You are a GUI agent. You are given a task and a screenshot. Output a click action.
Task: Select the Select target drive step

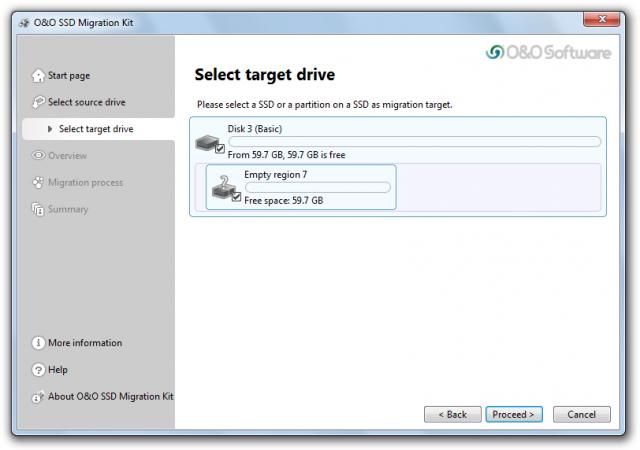[x=96, y=129]
